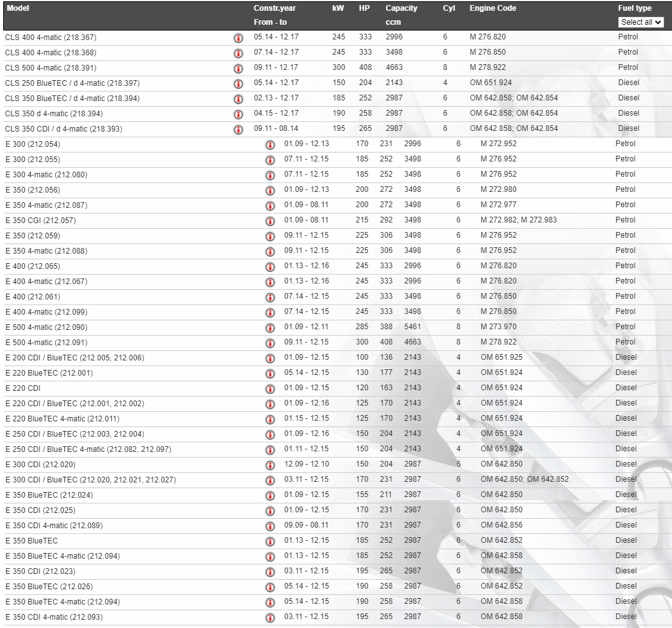
Task: Select model CLS 500 4-matic (218.391)
Action: click(x=51, y=67)
